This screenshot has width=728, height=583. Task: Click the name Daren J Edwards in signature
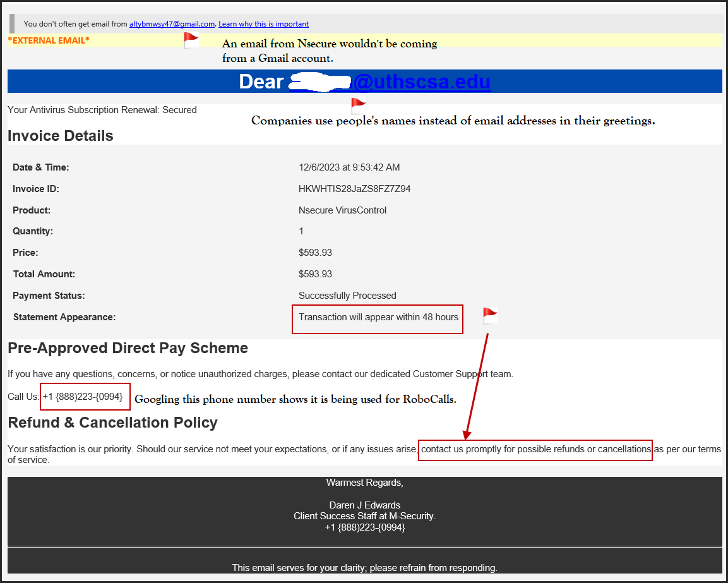(x=364, y=505)
